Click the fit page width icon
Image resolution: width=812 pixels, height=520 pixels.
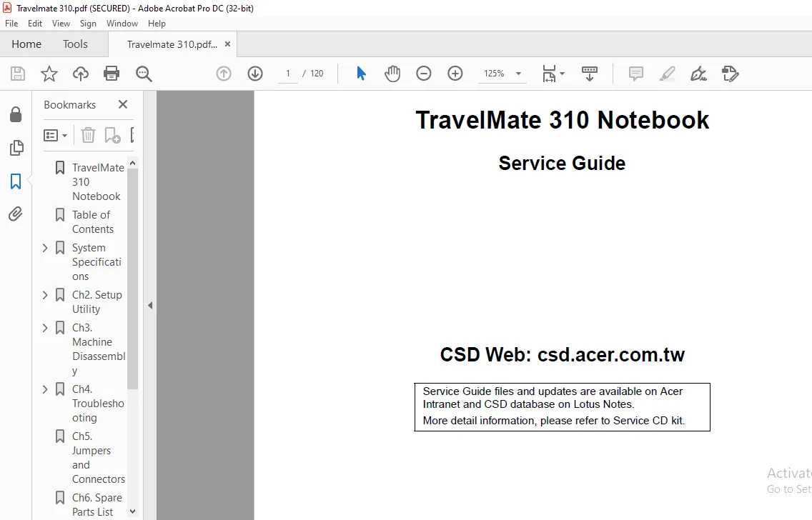pyautogui.click(x=549, y=74)
